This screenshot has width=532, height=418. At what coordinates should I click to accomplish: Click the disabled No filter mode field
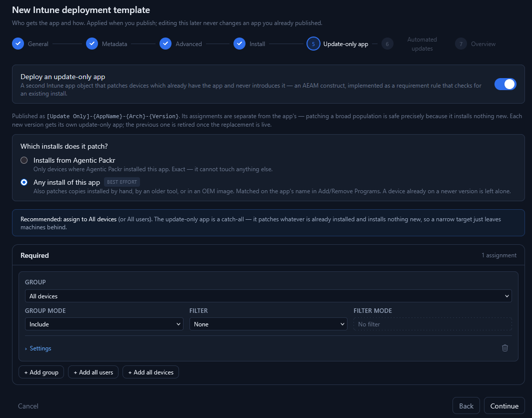click(x=432, y=324)
